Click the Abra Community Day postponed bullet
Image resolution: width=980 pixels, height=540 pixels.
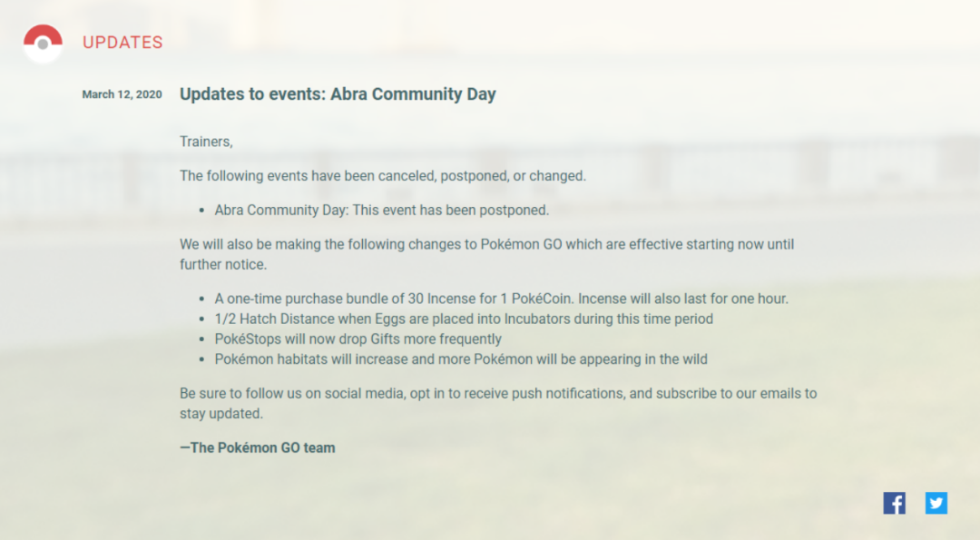[381, 210]
